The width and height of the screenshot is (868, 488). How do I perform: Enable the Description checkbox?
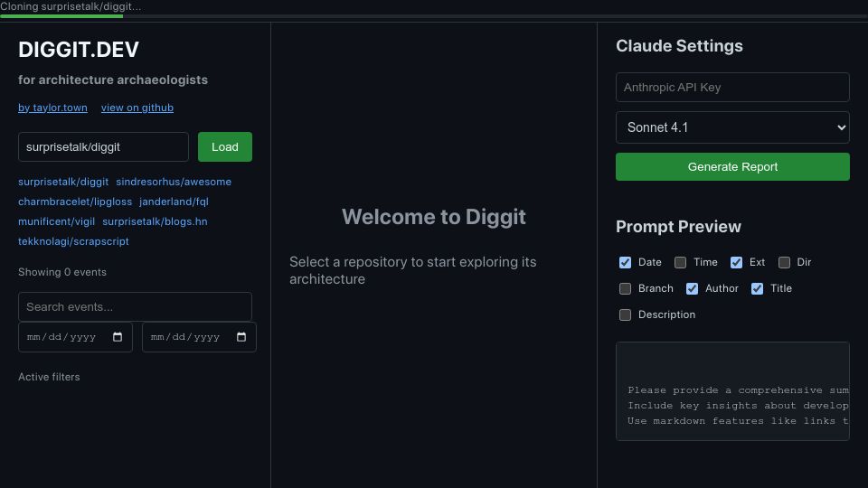coord(625,314)
